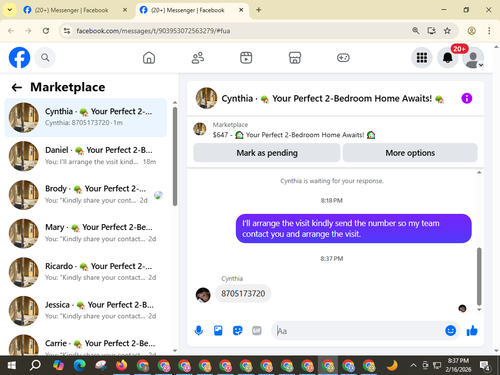Open the Windows Start menu
This screenshot has height=375, width=500.
[12, 366]
